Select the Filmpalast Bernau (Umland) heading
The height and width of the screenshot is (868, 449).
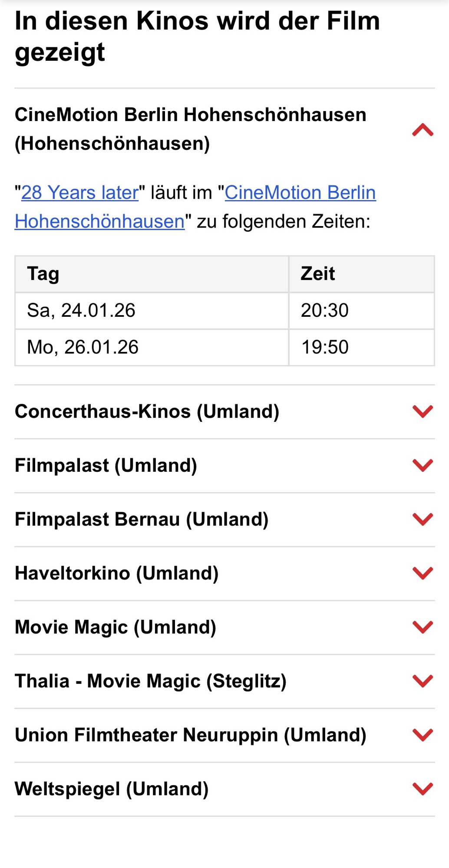pyautogui.click(x=142, y=519)
